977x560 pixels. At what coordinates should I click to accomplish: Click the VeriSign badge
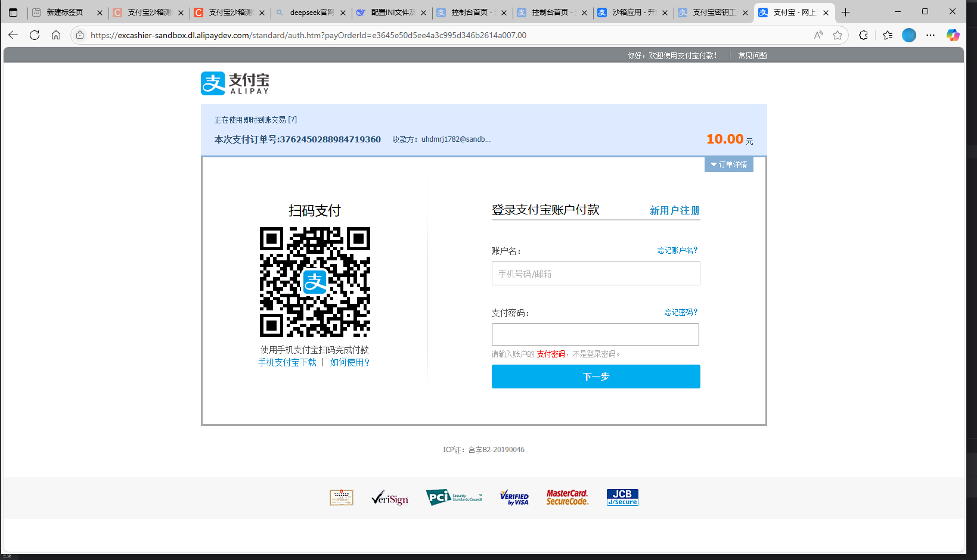point(390,498)
